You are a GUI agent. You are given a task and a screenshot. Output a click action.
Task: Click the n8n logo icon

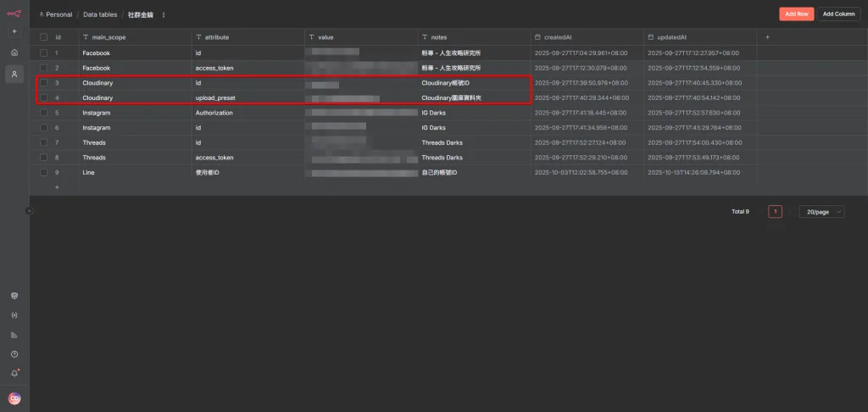click(14, 14)
